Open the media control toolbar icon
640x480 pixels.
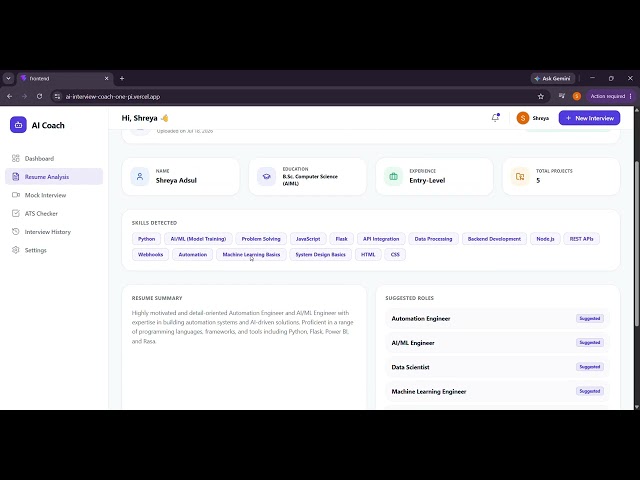tap(562, 96)
